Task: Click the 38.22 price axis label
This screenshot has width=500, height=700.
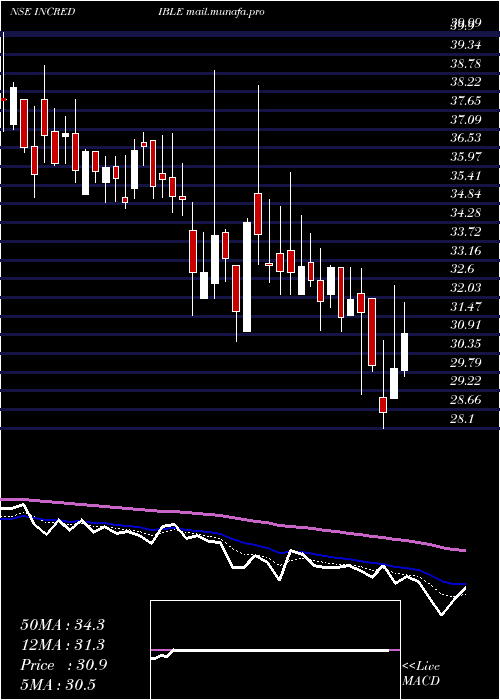Action: tap(466, 82)
